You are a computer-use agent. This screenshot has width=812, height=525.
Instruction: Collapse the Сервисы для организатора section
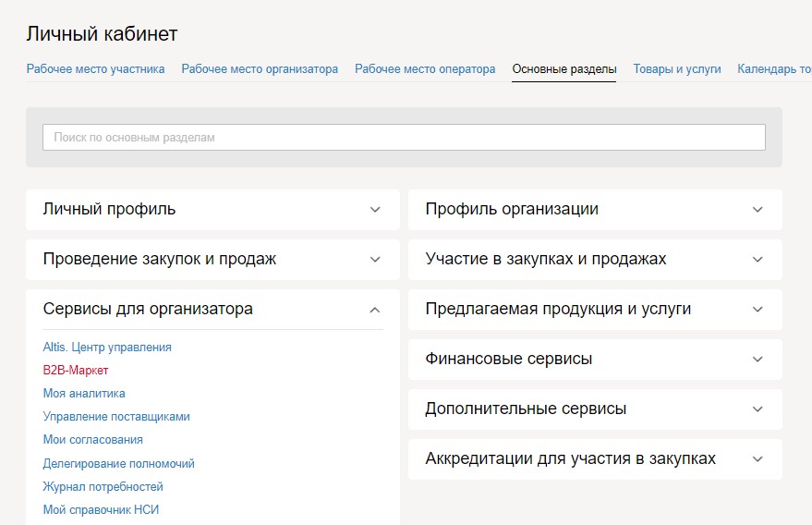pyautogui.click(x=212, y=310)
